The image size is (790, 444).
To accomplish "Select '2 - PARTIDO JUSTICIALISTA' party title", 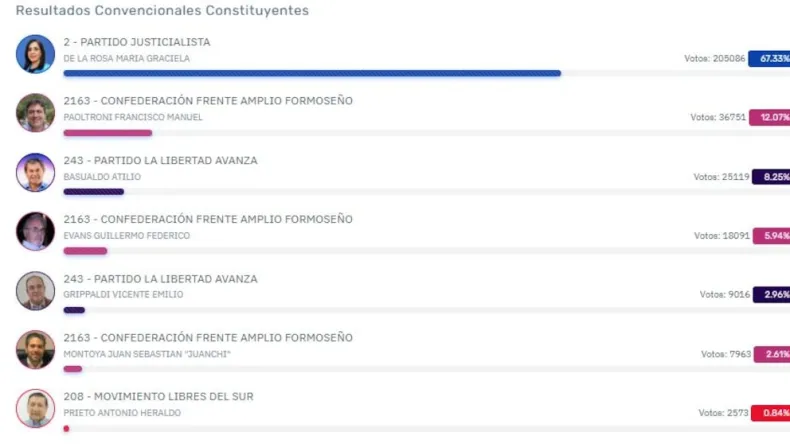I will 137,42.
